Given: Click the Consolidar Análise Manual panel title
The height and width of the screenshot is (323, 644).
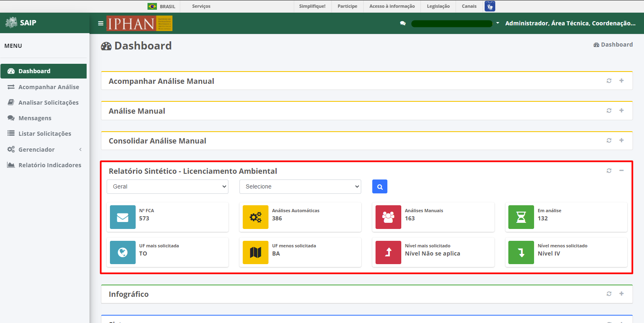Looking at the screenshot, I should [x=157, y=141].
